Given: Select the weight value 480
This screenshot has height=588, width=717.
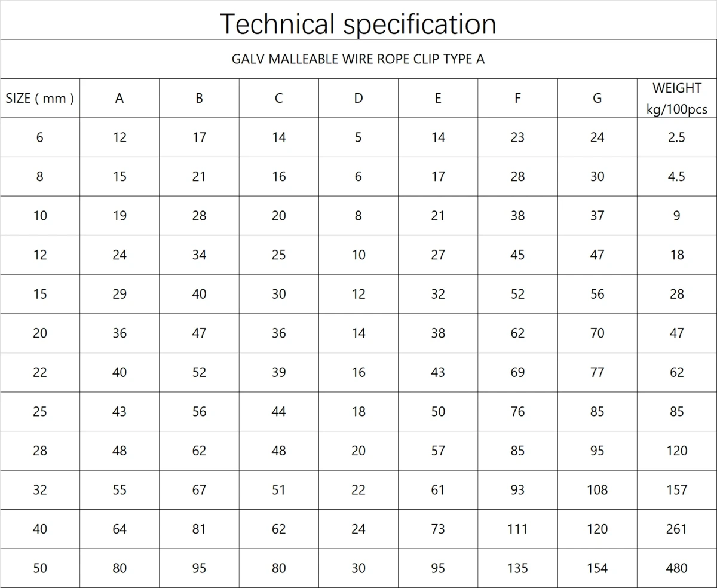Looking at the screenshot, I should 677,568.
